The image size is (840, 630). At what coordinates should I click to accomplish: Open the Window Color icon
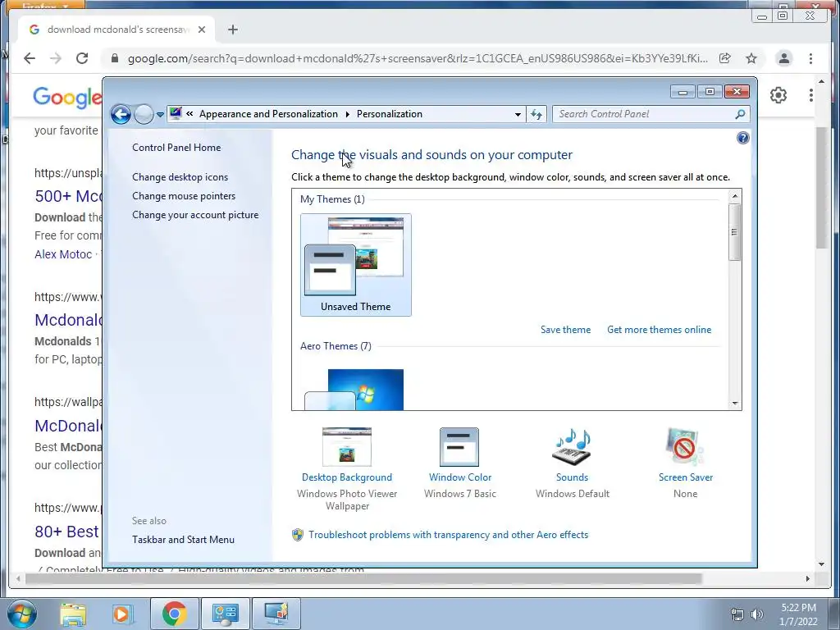(x=459, y=447)
